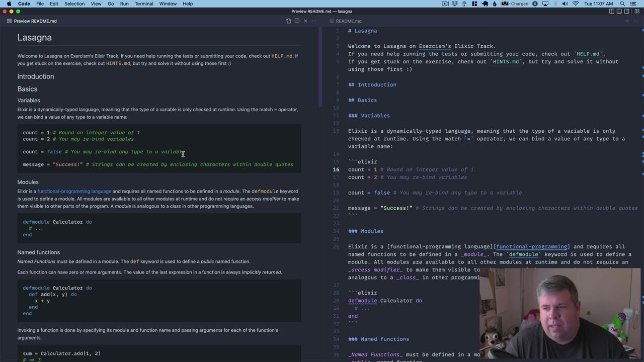Click the editor minimap scrollbar on right edge
This screenshot has width=644, height=362.
click(642, 194)
